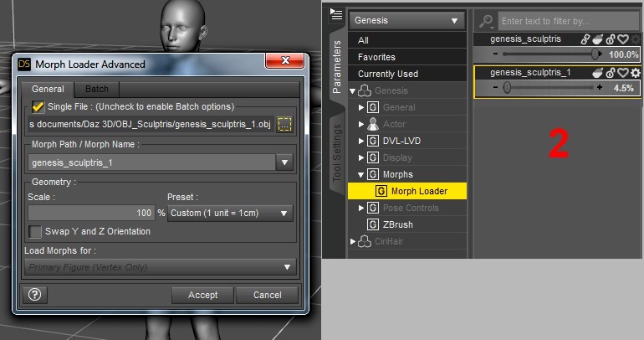Click the link icon on genesis_sculptris

[x=585, y=39]
